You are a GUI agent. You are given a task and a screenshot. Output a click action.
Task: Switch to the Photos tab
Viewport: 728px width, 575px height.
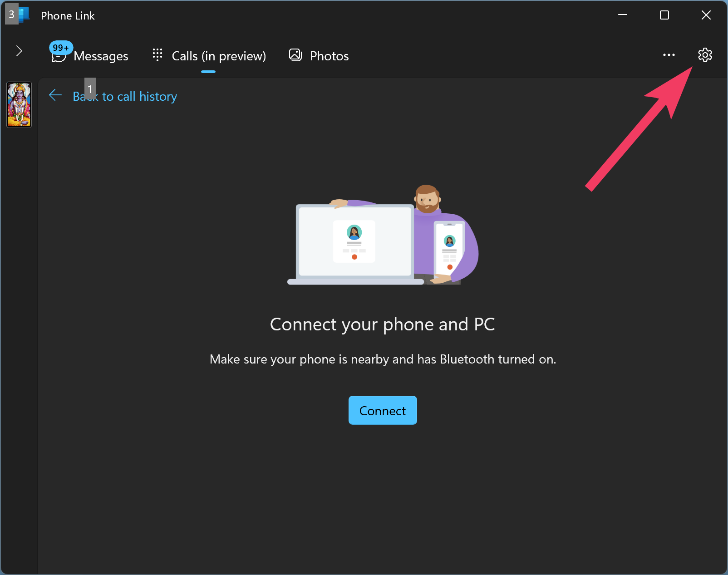point(319,56)
